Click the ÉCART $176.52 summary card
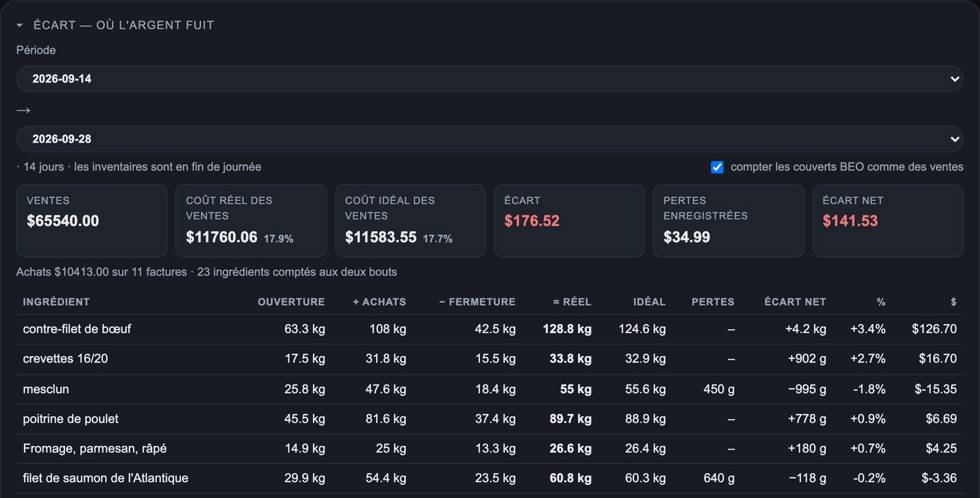Viewport: 980px width, 498px height. [569, 221]
